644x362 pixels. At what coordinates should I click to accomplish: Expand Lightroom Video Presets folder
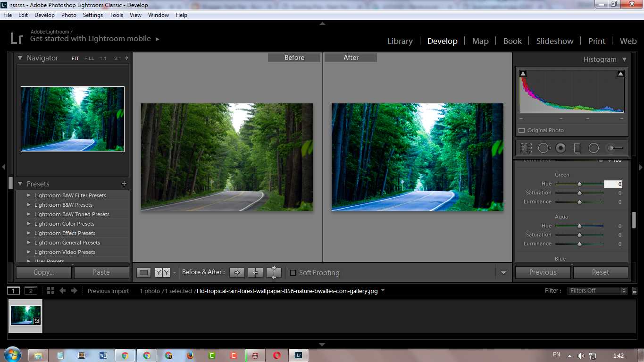(x=29, y=252)
